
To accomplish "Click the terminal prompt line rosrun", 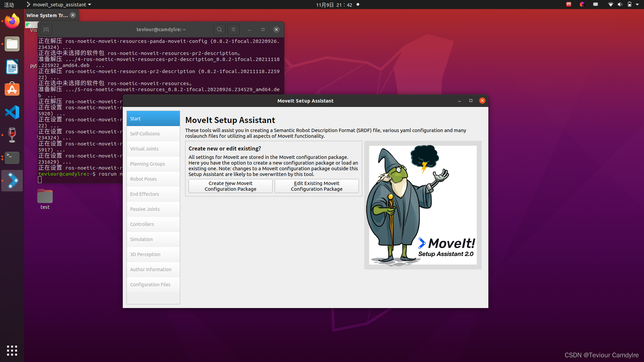I will (x=80, y=174).
